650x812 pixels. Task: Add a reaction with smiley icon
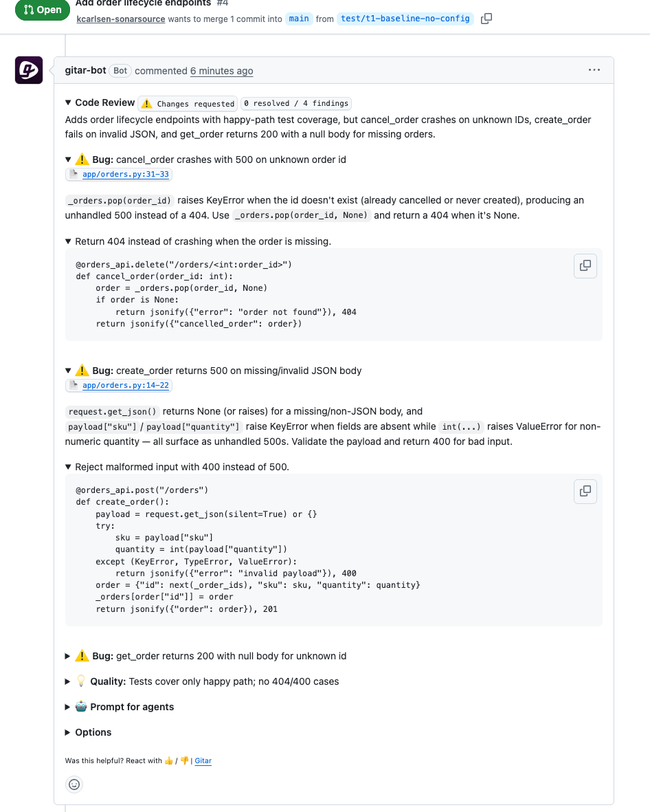click(x=74, y=784)
